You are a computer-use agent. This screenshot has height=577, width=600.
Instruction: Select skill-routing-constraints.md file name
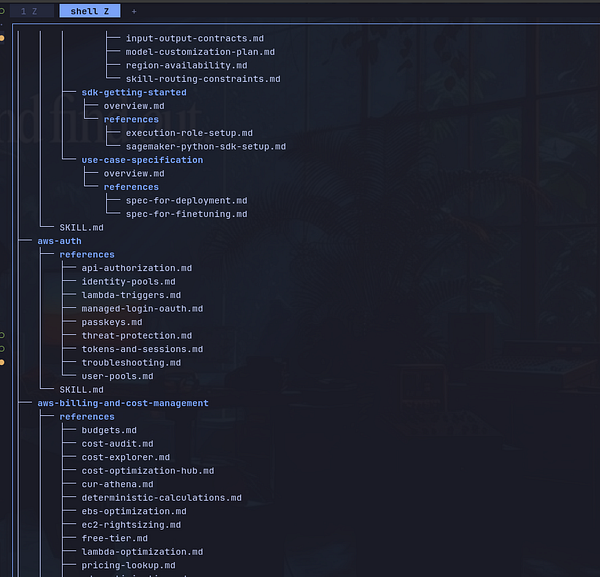203,79
